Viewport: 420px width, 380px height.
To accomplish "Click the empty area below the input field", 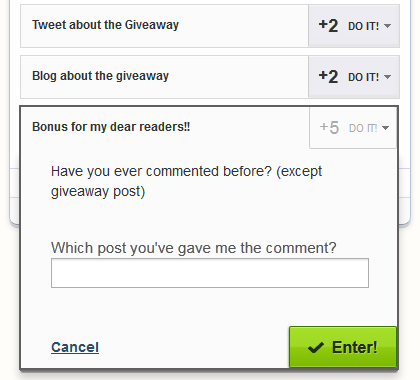I will (210, 307).
